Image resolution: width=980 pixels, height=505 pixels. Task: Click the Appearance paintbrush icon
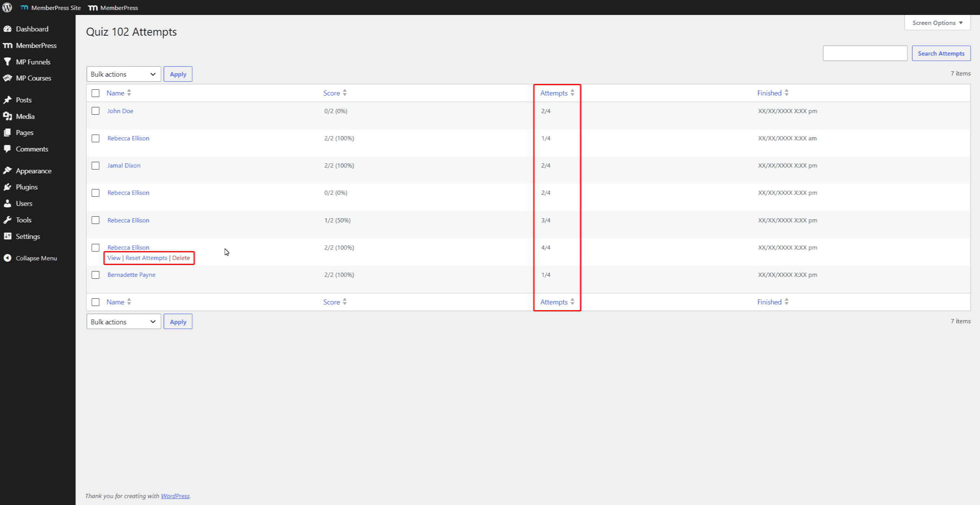[8, 171]
